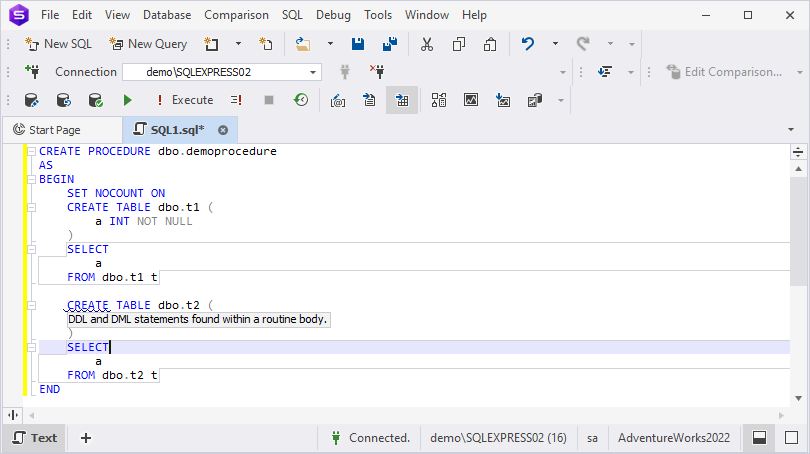Open the Tools menu

378,15
